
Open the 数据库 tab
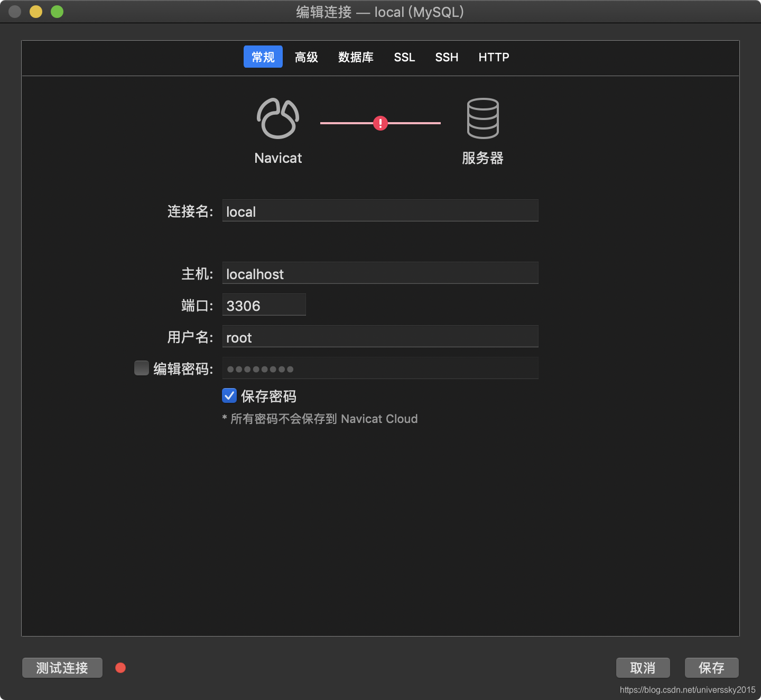tap(355, 57)
